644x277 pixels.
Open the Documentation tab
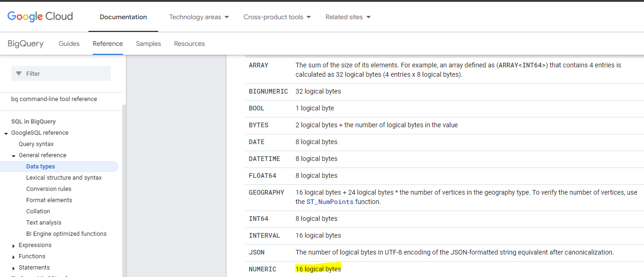point(123,17)
